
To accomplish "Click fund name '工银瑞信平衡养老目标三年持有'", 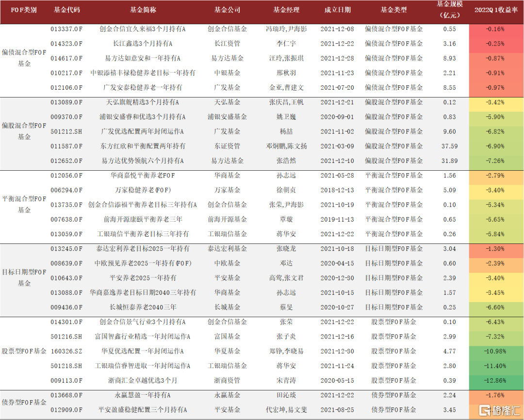I will point(143,234).
